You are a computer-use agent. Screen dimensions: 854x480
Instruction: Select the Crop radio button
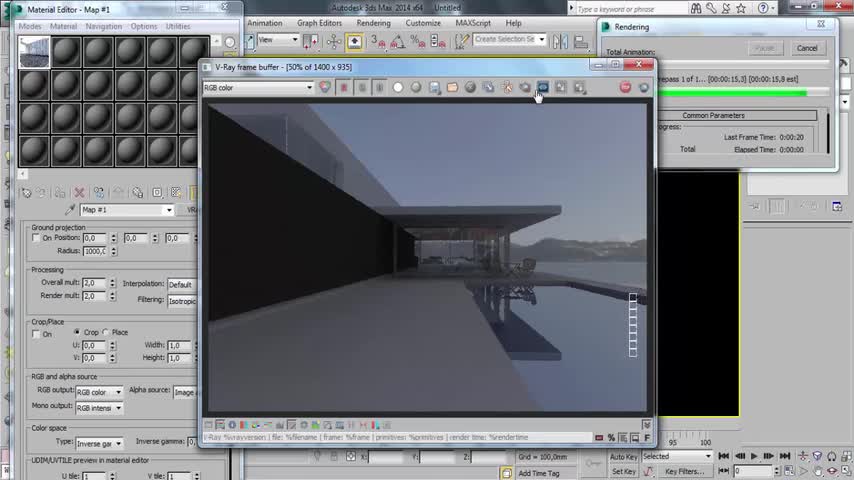pyautogui.click(x=77, y=332)
